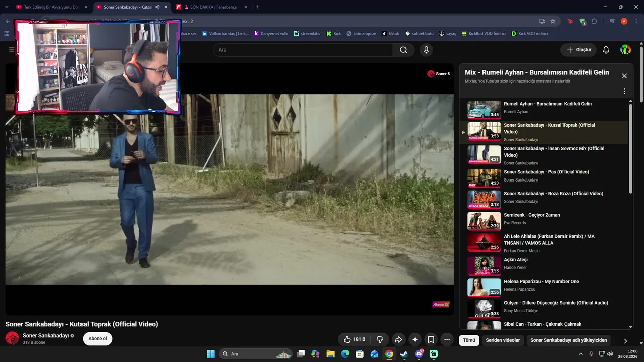Viewport: 644px width, 362px height.
Task: Open Discord from the taskbar
Action: point(419,354)
